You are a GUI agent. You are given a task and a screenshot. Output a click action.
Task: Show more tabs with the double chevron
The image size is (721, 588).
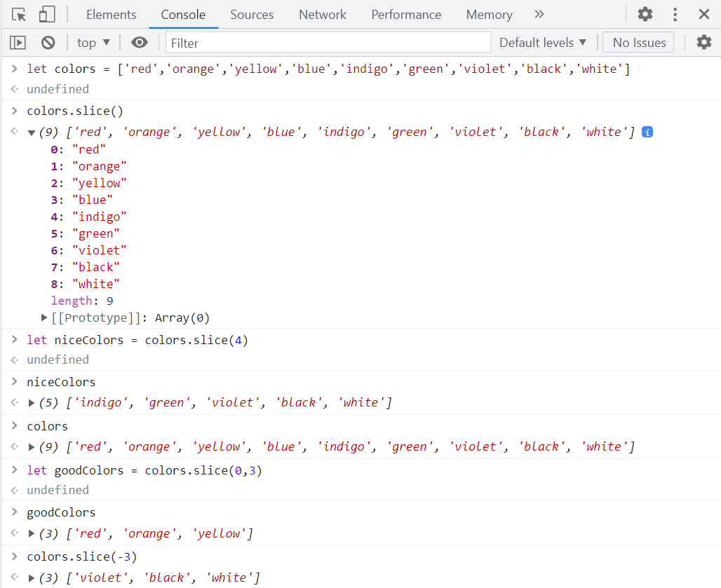pos(539,14)
